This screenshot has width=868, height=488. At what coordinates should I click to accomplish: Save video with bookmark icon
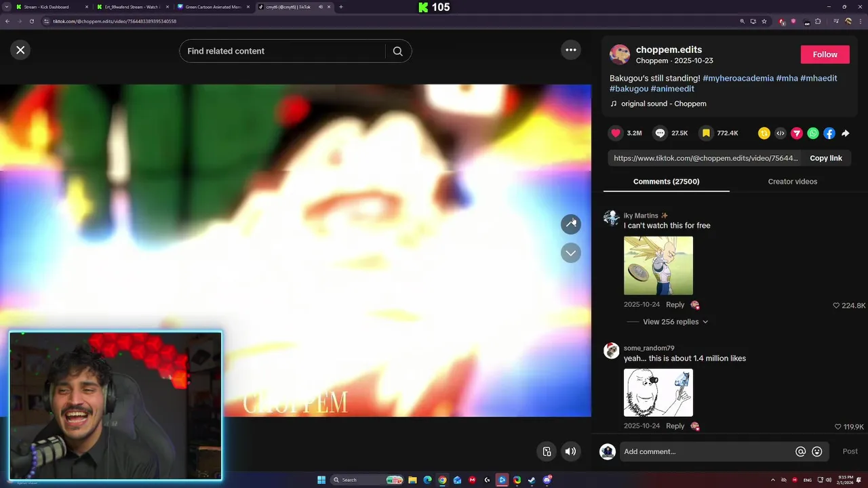pyautogui.click(x=706, y=133)
